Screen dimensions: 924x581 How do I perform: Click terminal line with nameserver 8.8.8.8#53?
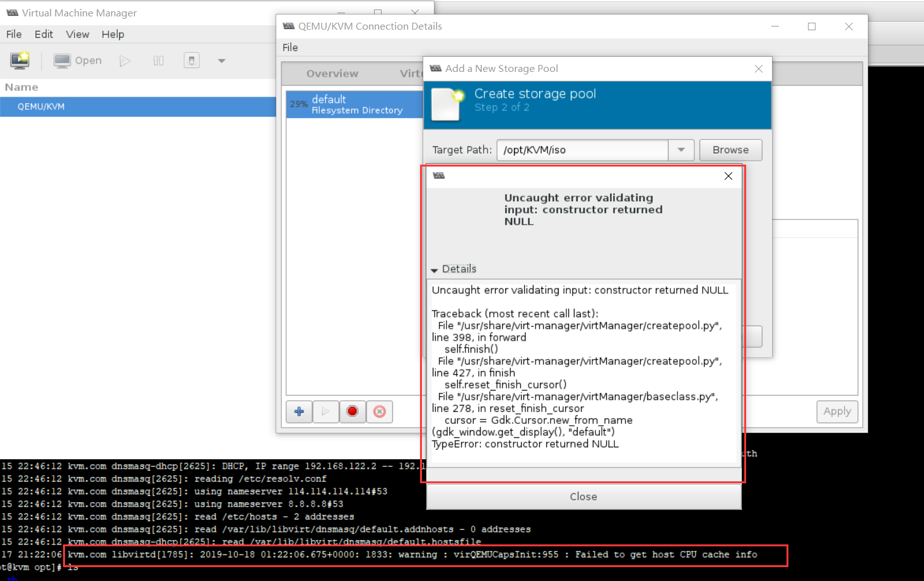tap(172, 504)
